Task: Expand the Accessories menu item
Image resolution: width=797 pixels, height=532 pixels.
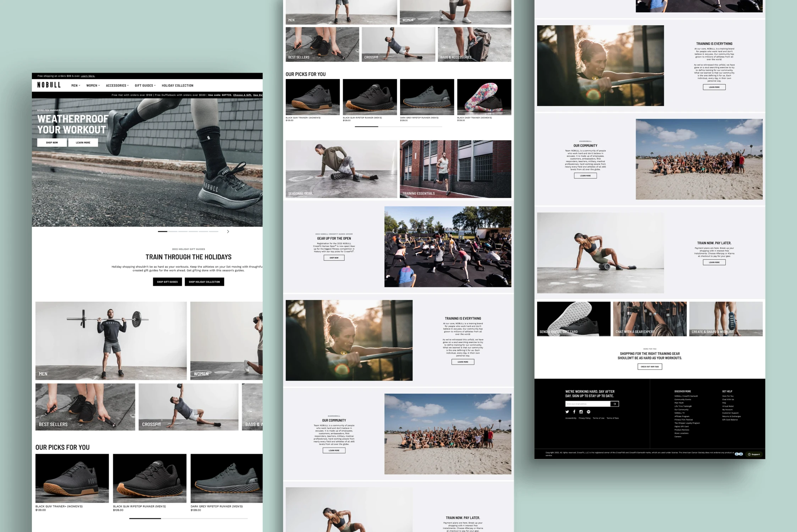Action: point(117,85)
